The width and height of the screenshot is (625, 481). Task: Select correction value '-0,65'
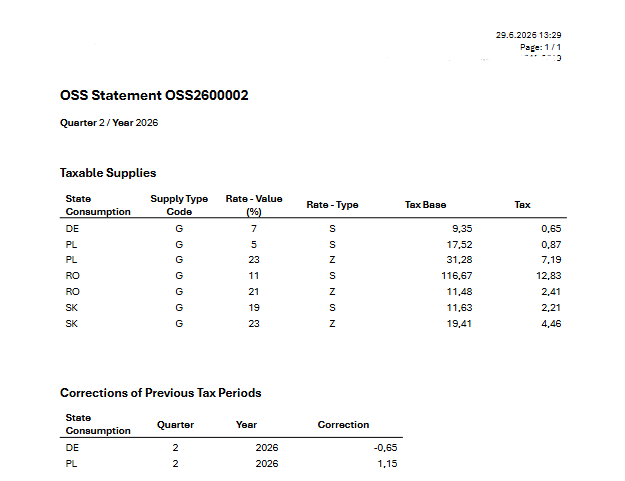[x=385, y=448]
